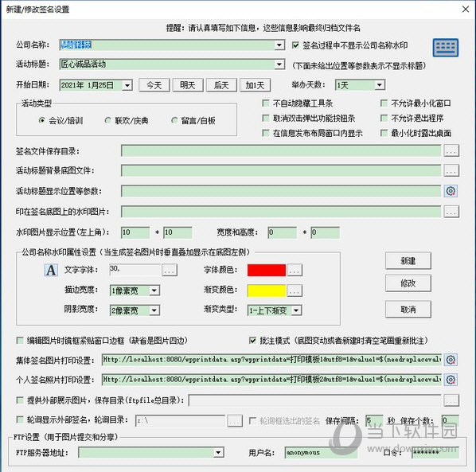The height and width of the screenshot is (472, 476).
Task: Click the red 字体颜色 swatch
Action: point(266,270)
